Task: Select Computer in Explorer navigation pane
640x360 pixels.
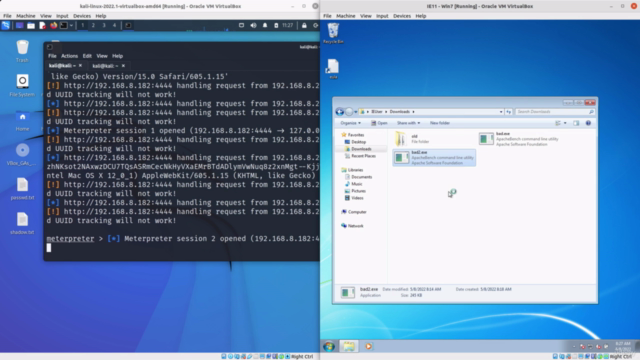Action: [354, 212]
